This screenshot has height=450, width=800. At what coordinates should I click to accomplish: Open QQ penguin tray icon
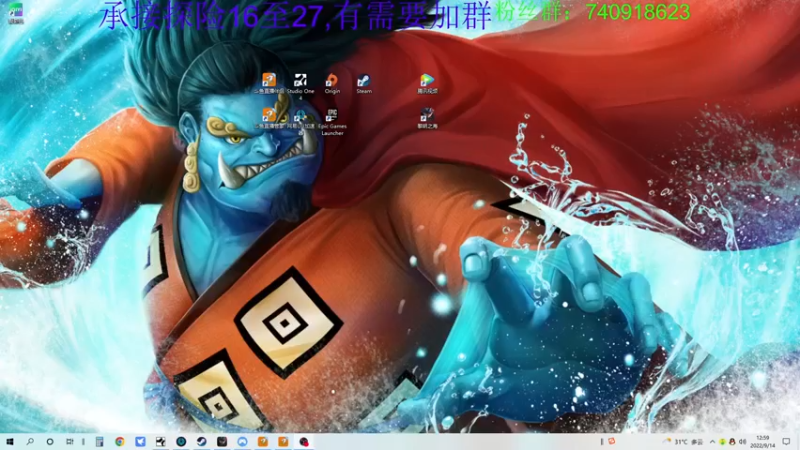(732, 441)
